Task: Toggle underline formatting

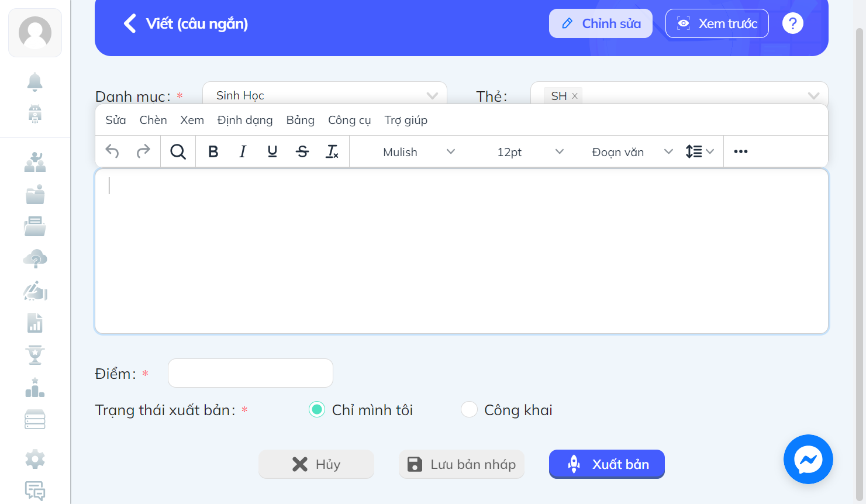Action: pos(272,152)
